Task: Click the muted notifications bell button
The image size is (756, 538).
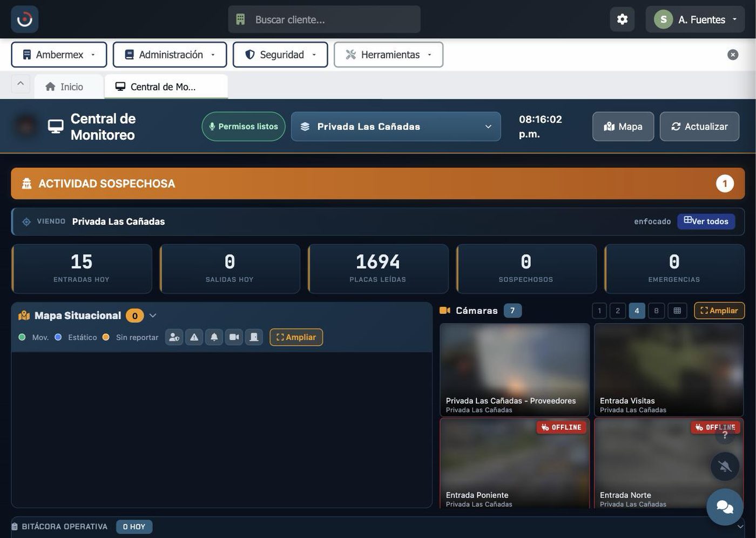Action: pos(725,466)
